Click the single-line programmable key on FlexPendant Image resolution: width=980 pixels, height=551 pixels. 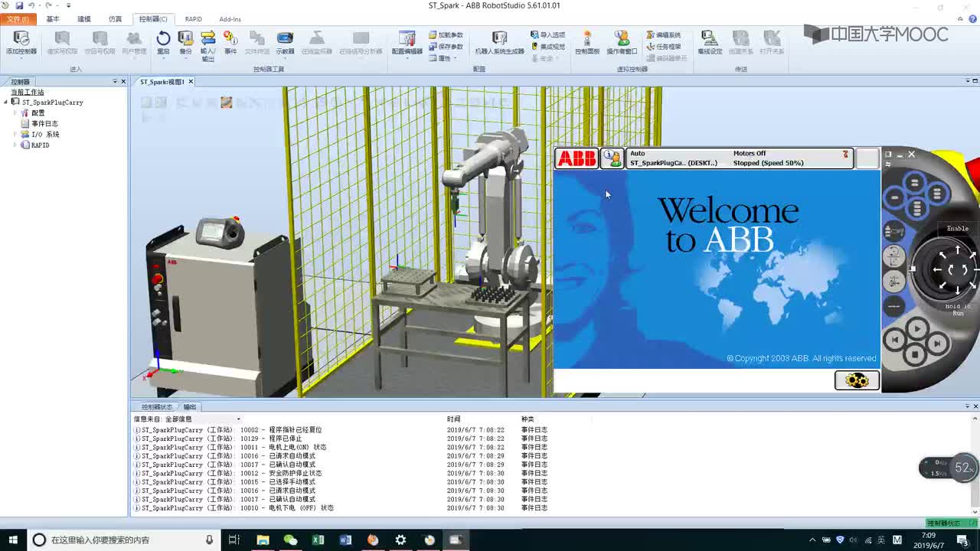pos(894,197)
